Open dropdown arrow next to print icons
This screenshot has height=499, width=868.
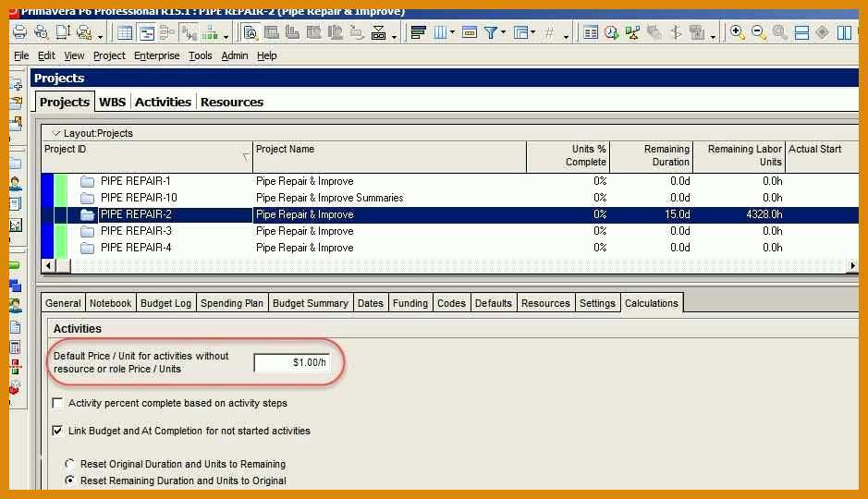click(100, 37)
